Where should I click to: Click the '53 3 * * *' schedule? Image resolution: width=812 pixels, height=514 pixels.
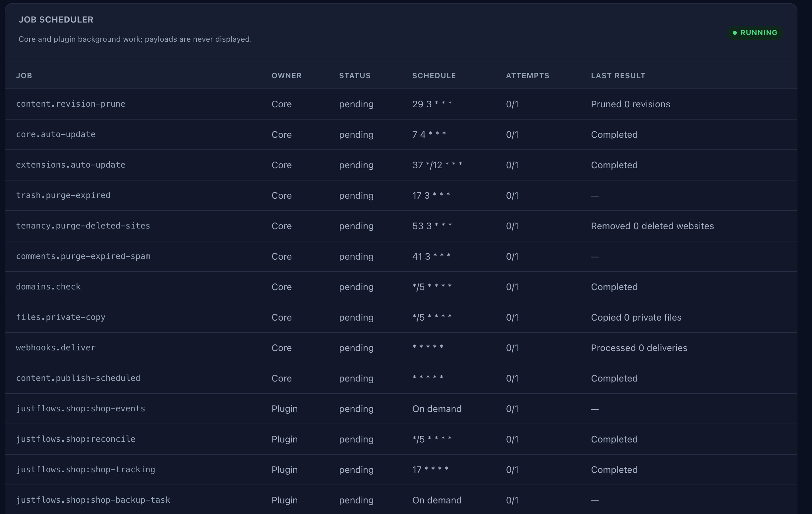click(432, 226)
